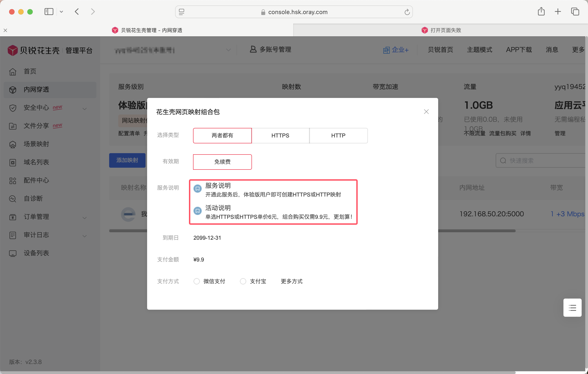This screenshot has width=588, height=374.
Task: Open the 首页 home icon in sidebar
Action: (x=13, y=72)
